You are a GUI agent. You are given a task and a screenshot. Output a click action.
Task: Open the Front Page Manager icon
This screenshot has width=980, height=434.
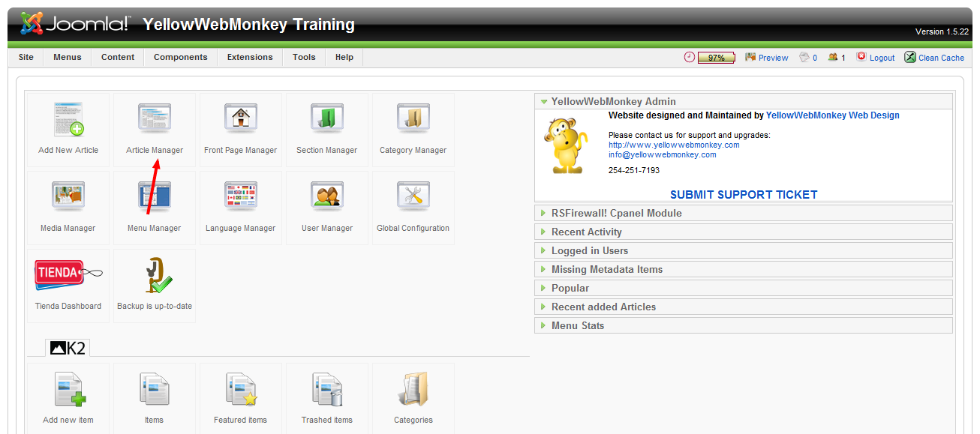pyautogui.click(x=241, y=120)
